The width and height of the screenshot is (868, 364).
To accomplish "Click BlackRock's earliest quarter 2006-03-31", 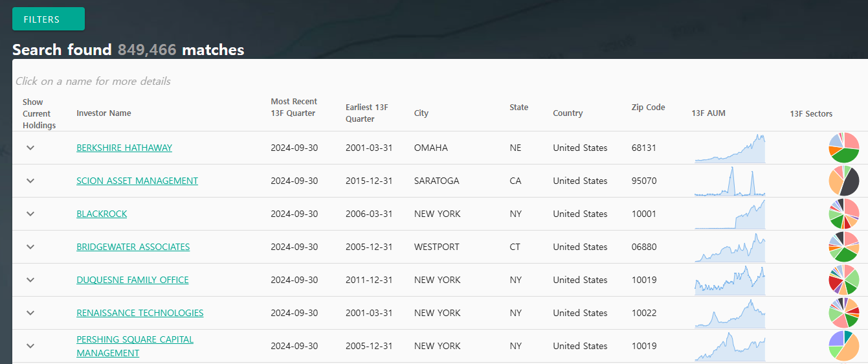I will click(x=369, y=214).
